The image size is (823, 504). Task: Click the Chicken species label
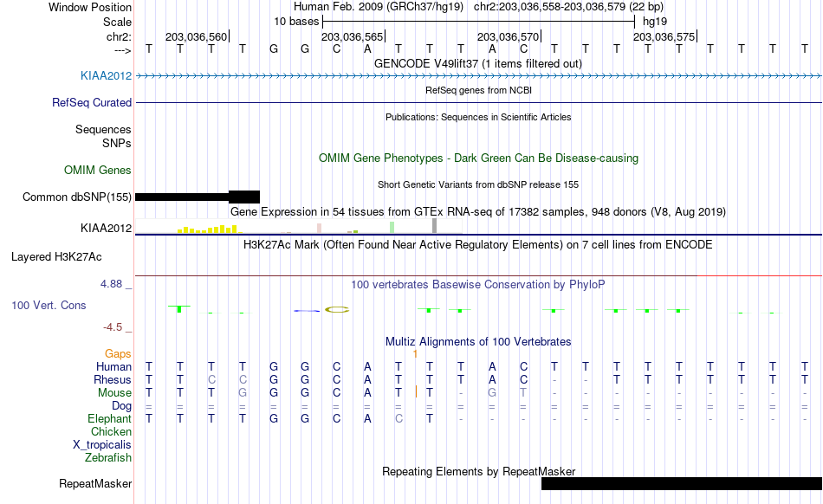tap(111, 431)
